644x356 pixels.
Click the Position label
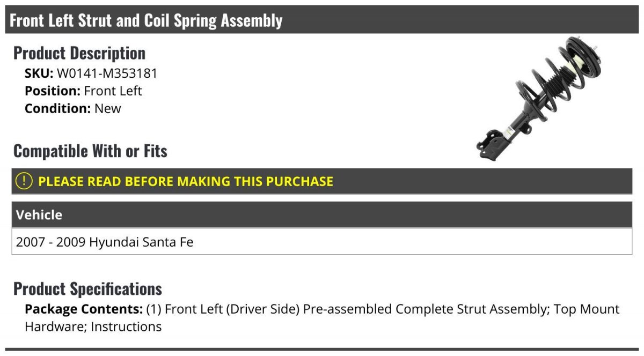(x=53, y=91)
